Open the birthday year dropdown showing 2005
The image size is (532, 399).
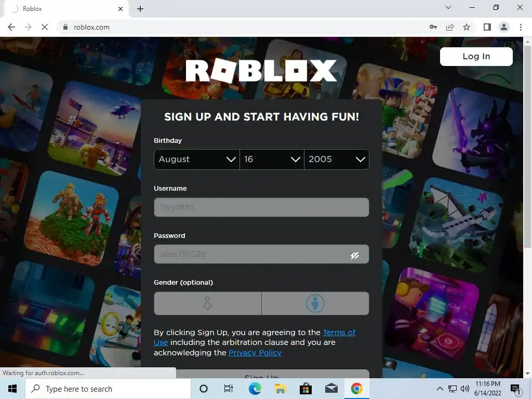(337, 159)
